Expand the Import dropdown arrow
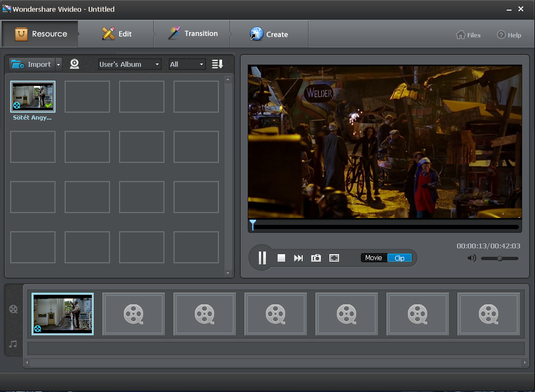The image size is (535, 392). point(58,64)
